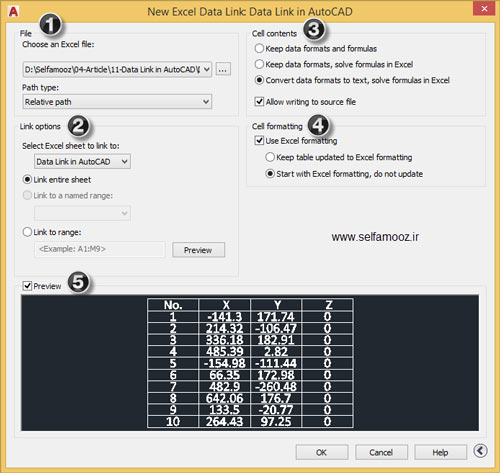Close the New Excel Data Link dialog
Viewport: 500px width, 473px height.
pos(484,9)
